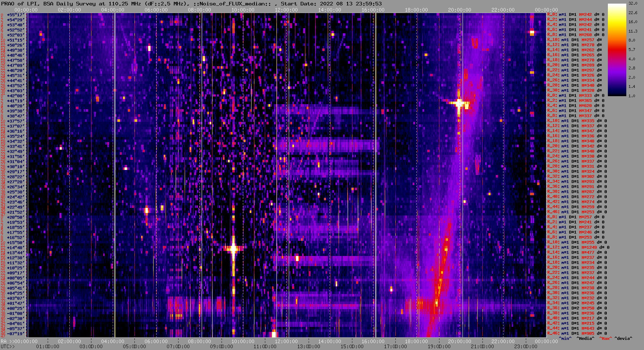Click the R_22 row with M=297
The image size is (644, 350).
pos(575,70)
